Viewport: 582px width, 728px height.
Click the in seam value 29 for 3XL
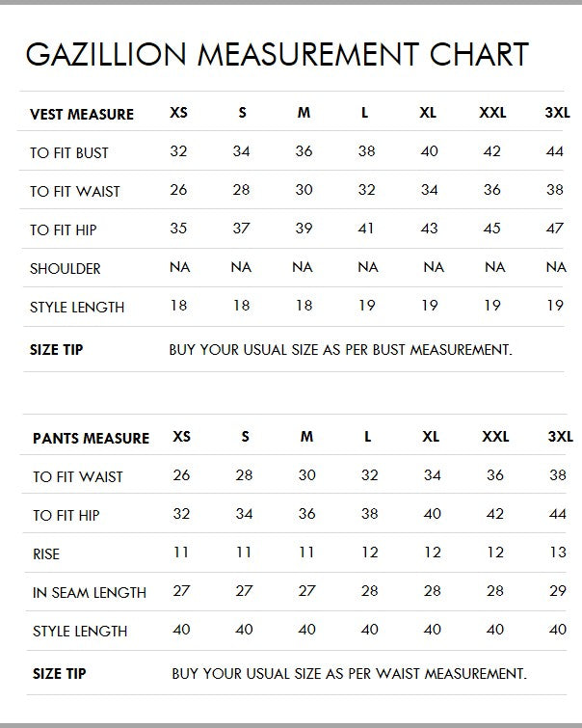pyautogui.click(x=558, y=591)
